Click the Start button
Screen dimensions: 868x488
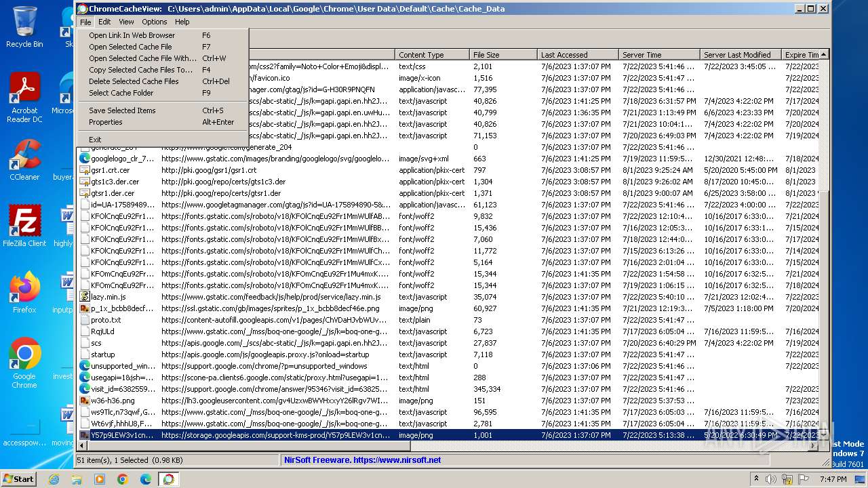(18, 479)
